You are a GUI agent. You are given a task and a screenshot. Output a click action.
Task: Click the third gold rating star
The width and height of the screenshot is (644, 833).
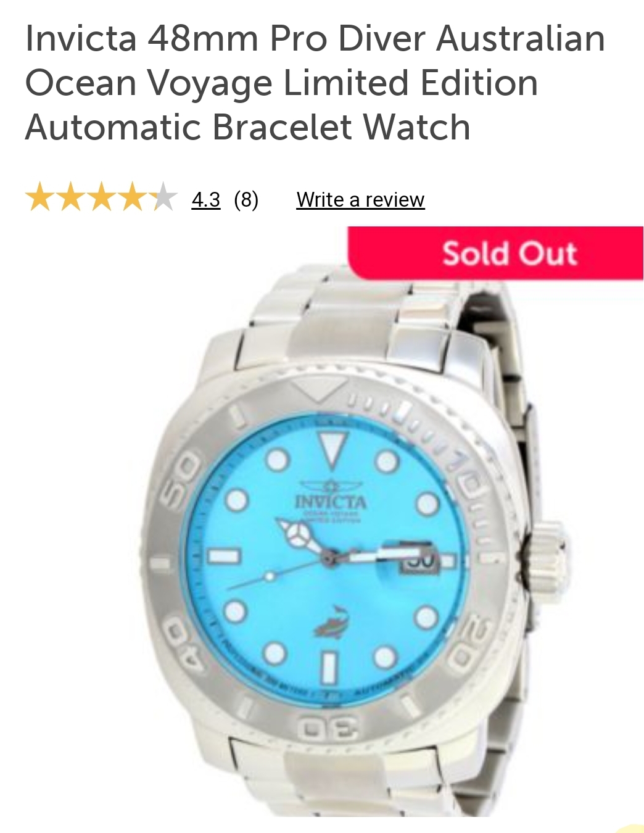coord(102,197)
